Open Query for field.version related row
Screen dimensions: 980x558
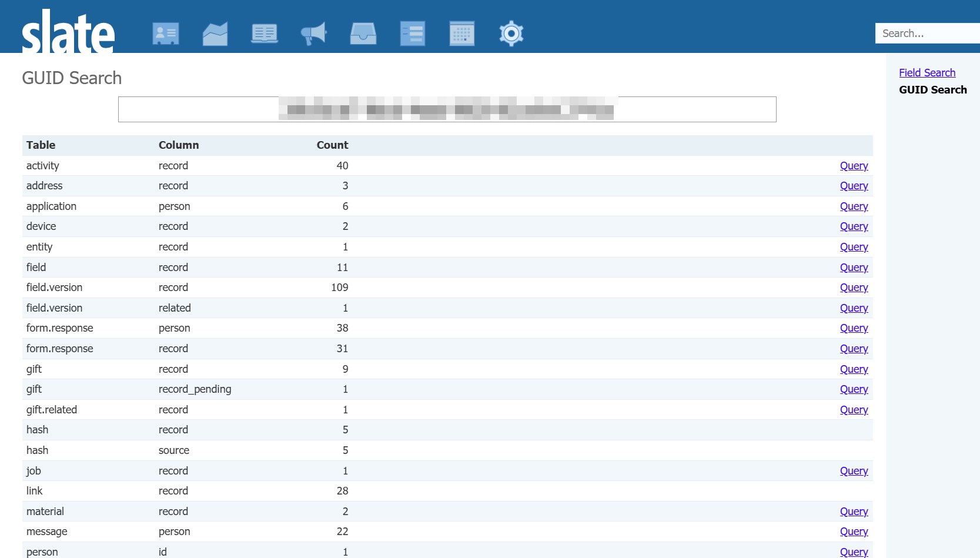[854, 308]
